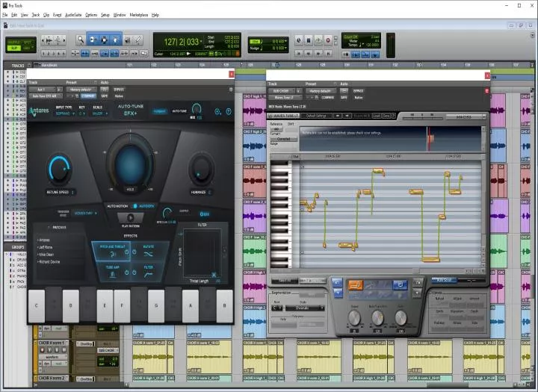
Task: Select the Trim tool
Action: [93, 40]
